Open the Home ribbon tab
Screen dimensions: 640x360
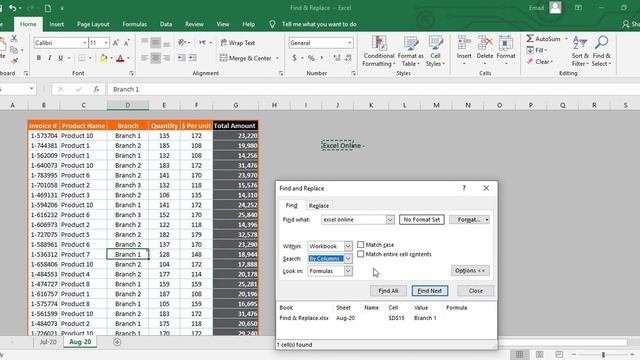point(28,24)
